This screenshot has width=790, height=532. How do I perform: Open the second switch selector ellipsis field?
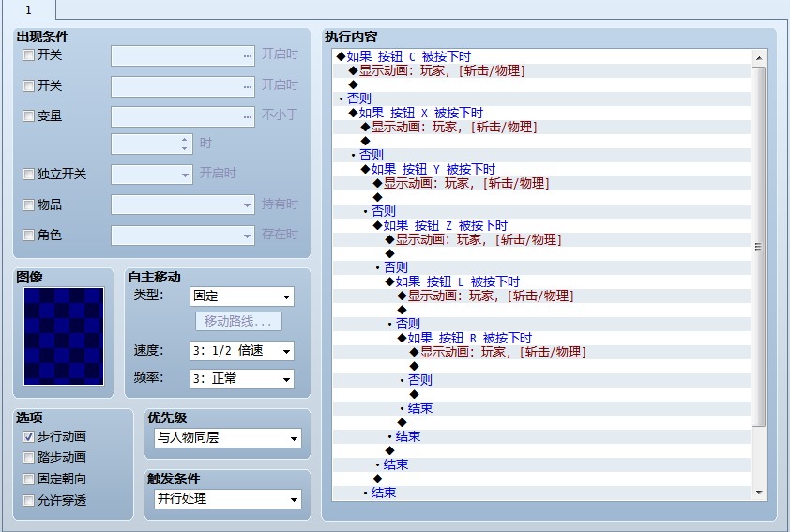point(183,86)
